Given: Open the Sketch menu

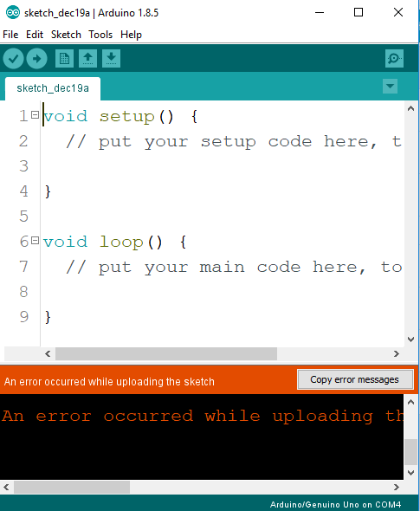Looking at the screenshot, I should click(66, 35).
